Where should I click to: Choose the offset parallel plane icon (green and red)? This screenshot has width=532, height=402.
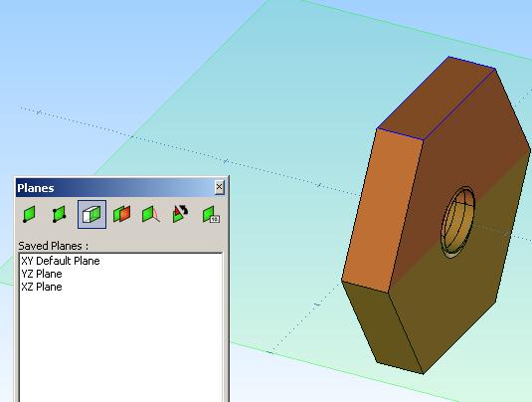pyautogui.click(x=121, y=214)
